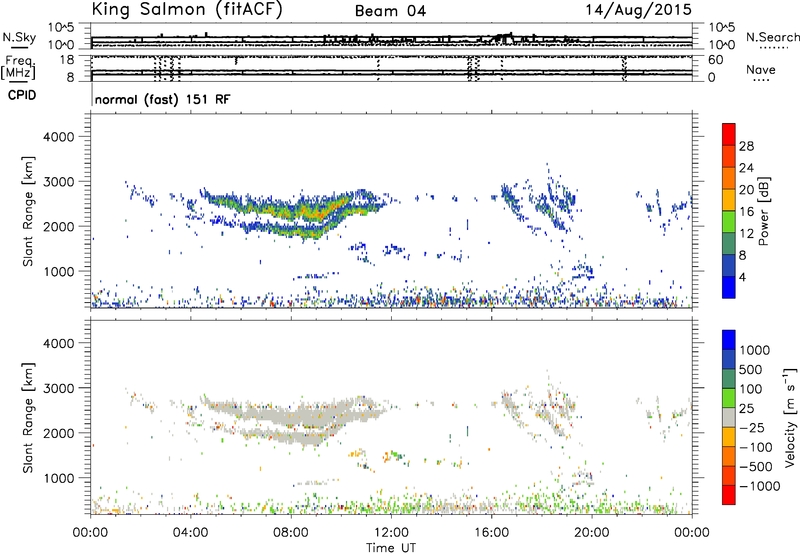
Task: Click the '-25' tick on Velocity colorbar
Action: click(752, 428)
